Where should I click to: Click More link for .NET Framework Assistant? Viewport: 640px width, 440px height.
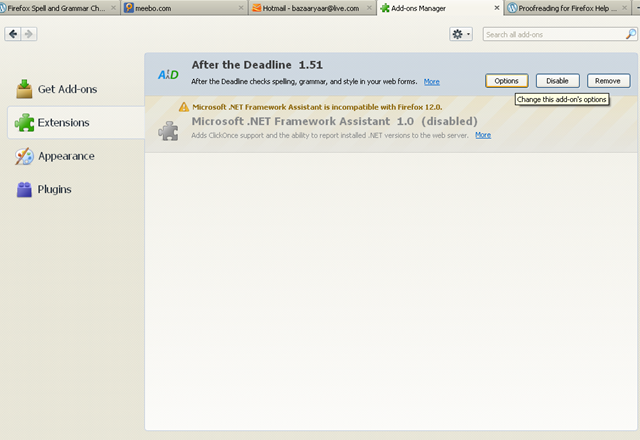click(x=483, y=135)
